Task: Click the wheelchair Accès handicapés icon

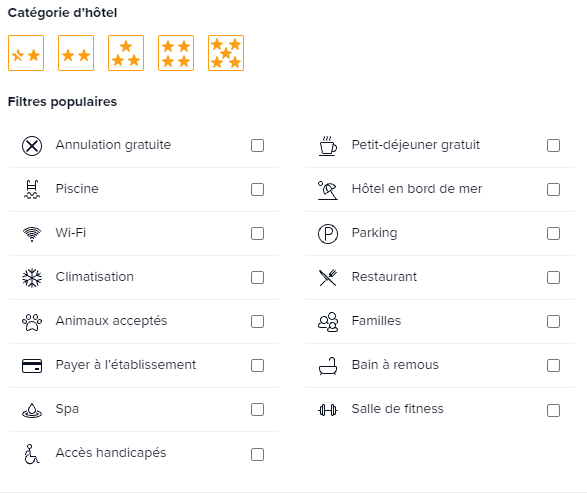Action: (32, 454)
